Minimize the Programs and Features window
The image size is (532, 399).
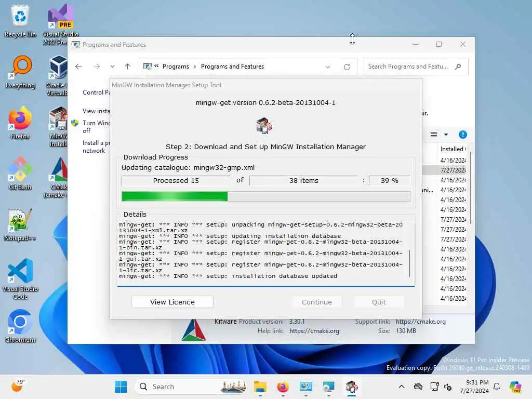(x=416, y=45)
